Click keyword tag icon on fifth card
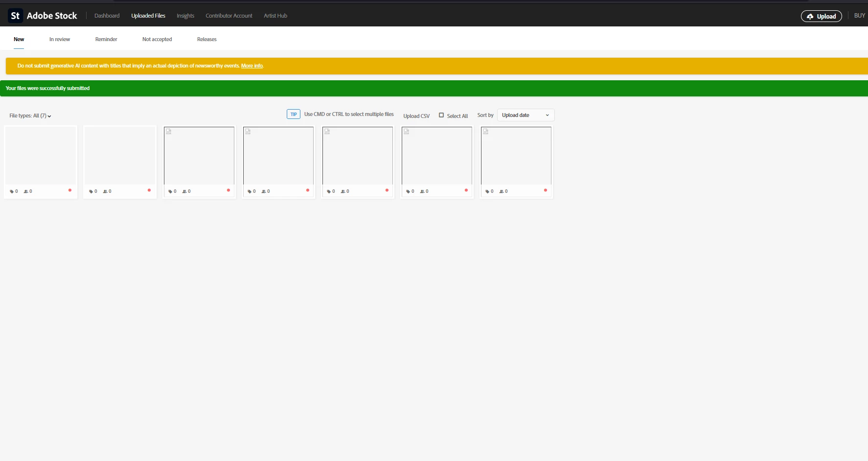 pos(329,191)
